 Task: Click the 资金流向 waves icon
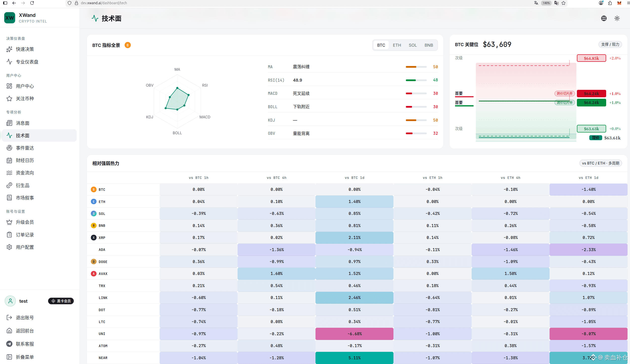9,173
